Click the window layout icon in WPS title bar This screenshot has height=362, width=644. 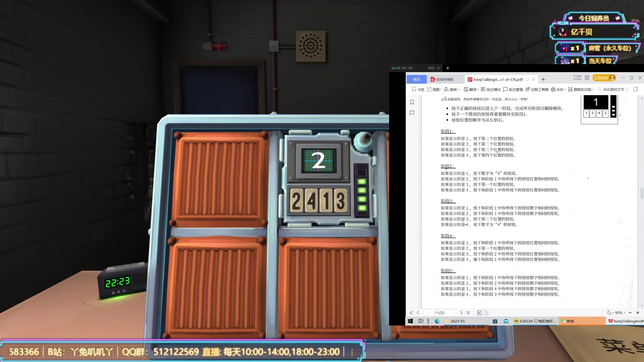(577, 78)
